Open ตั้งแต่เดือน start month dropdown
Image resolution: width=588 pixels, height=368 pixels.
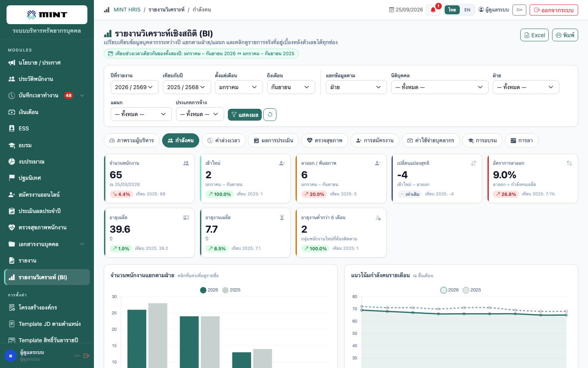pyautogui.click(x=239, y=87)
